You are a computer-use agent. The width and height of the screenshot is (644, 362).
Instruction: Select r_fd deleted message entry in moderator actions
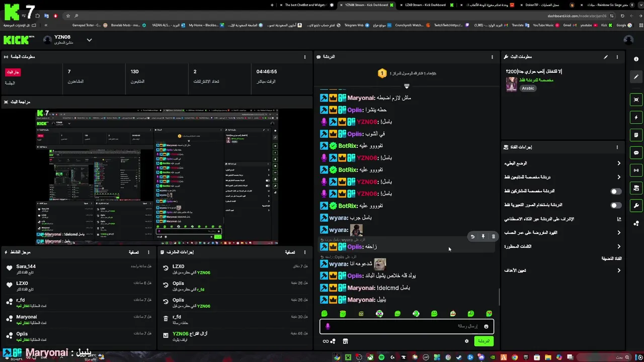click(234, 319)
